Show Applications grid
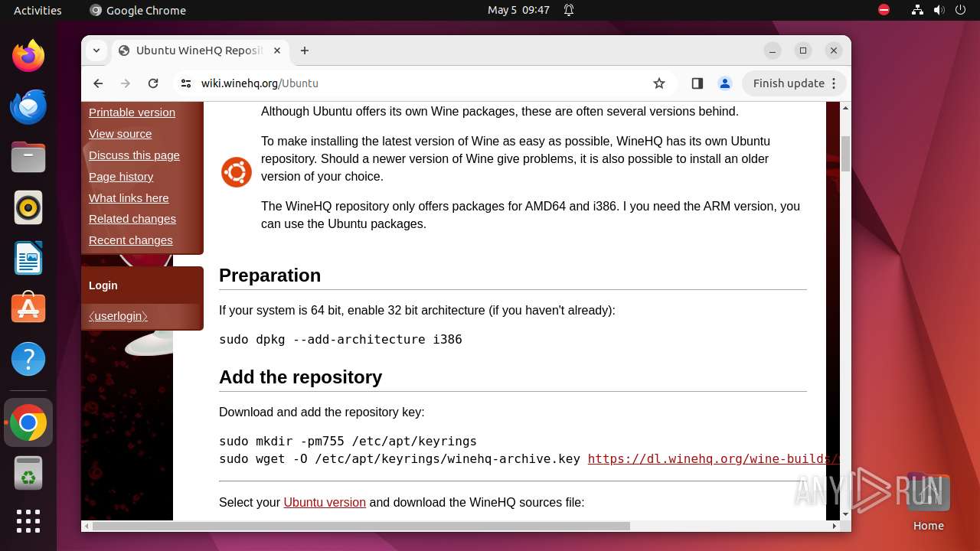Viewport: 980px width, 551px height. click(x=28, y=521)
